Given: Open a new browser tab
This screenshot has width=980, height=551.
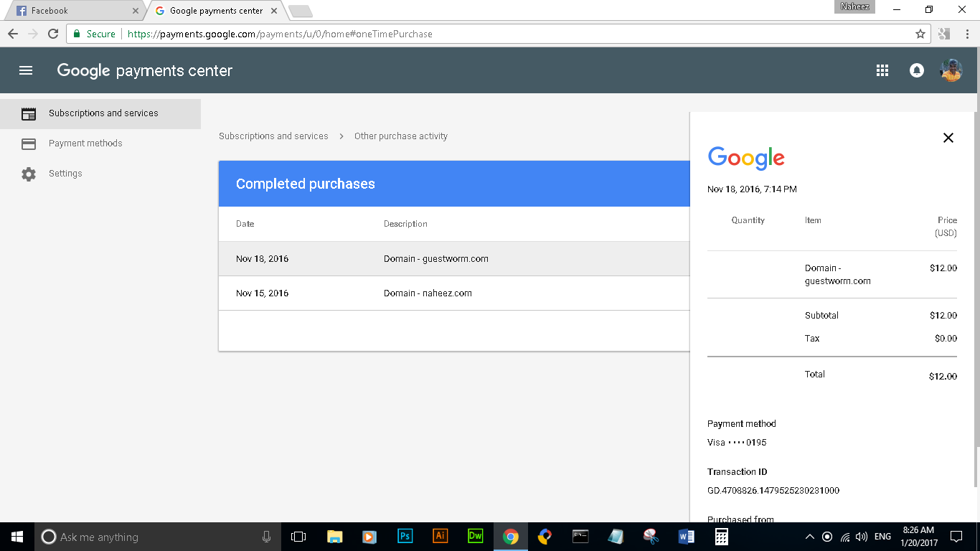Looking at the screenshot, I should pyautogui.click(x=300, y=11).
